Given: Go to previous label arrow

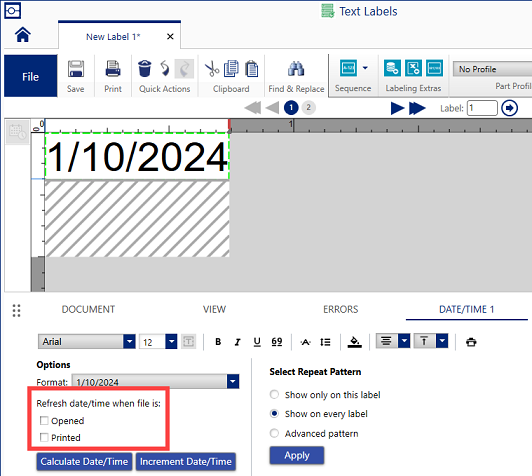Looking at the screenshot, I should (272, 108).
